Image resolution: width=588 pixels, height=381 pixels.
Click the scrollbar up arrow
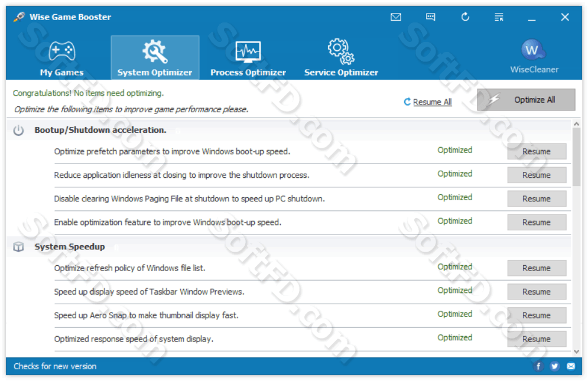click(576, 123)
